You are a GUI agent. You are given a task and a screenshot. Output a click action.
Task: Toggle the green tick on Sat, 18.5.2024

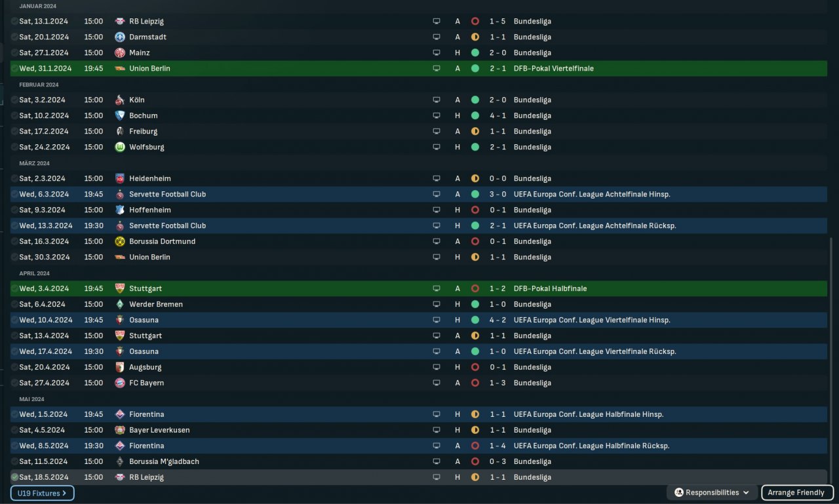(14, 477)
